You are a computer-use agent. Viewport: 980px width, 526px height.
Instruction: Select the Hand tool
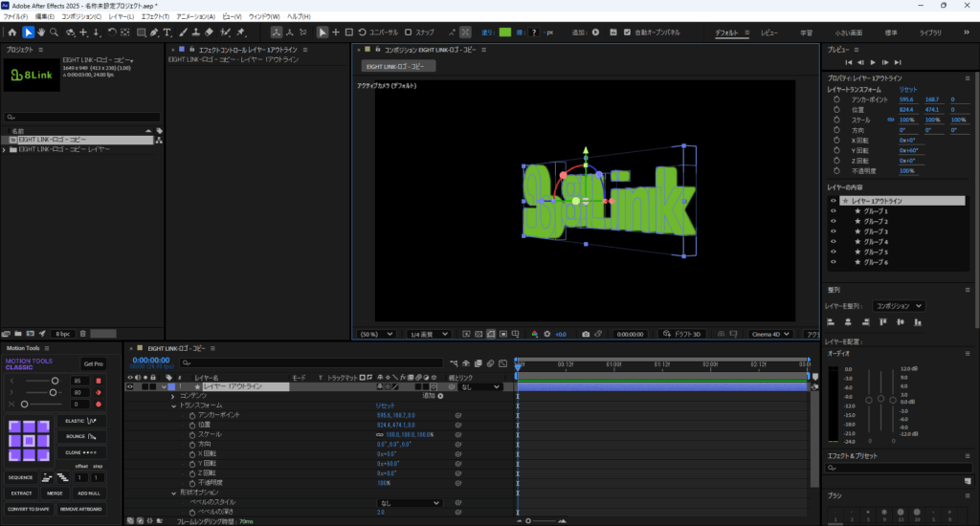pos(41,33)
